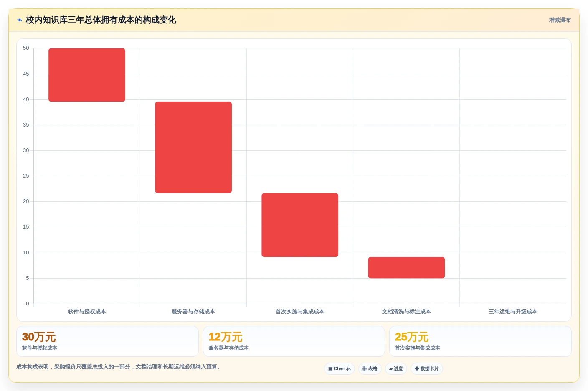
Task: Click the y-axis value 10
Action: [26, 253]
